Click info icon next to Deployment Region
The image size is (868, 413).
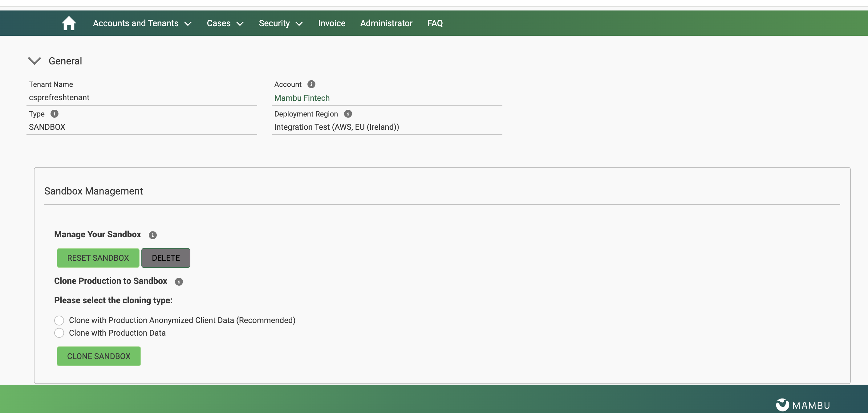348,114
